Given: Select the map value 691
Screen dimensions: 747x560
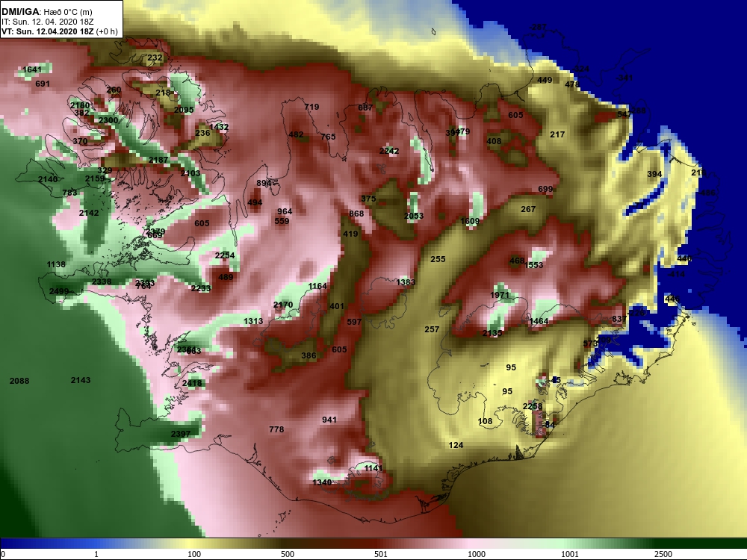Looking at the screenshot, I should 43,84.
